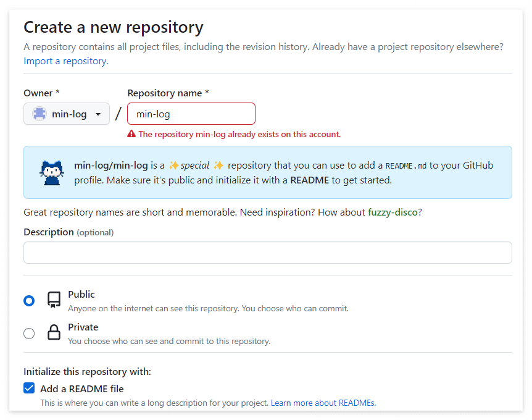Click the min-log owner avatar icon
The height and width of the screenshot is (420, 532).
click(39, 114)
